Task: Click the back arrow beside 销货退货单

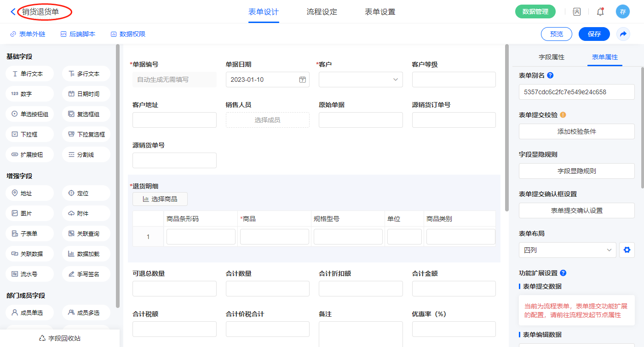Action: tap(12, 12)
